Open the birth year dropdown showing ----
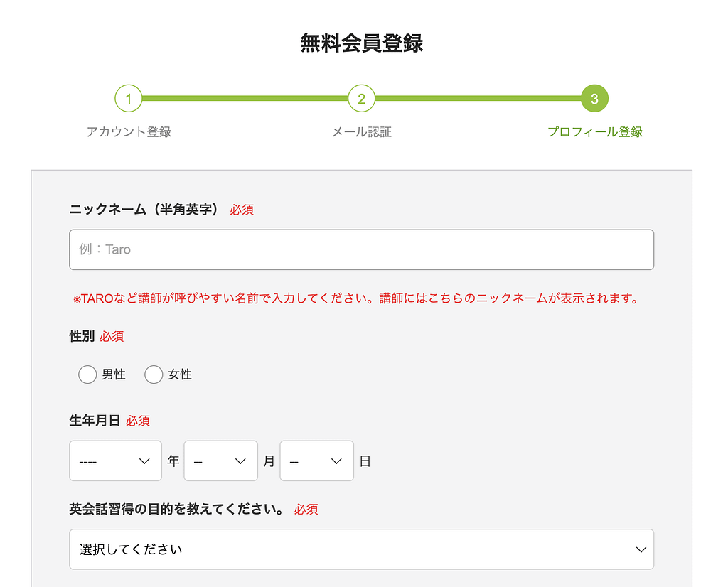The height and width of the screenshot is (587, 728). pyautogui.click(x=115, y=461)
